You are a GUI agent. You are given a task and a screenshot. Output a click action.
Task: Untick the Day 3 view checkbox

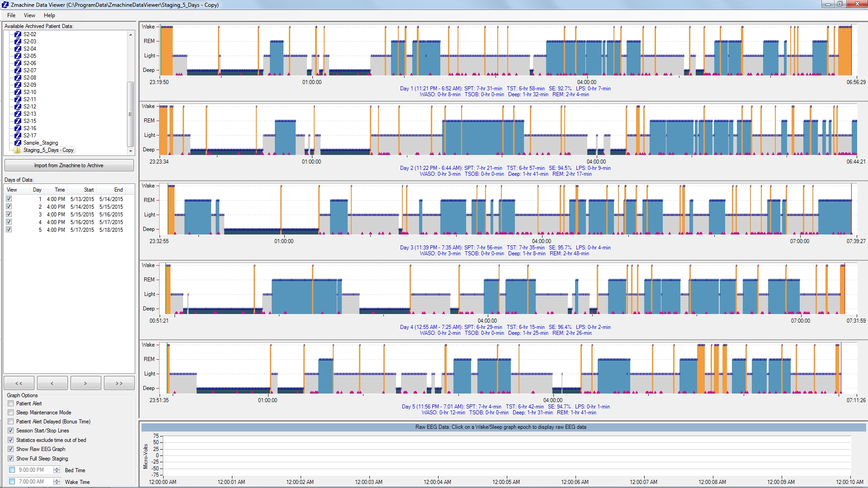(9, 214)
